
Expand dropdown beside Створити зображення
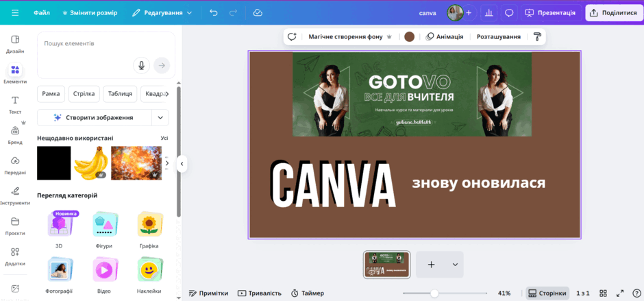coord(160,118)
